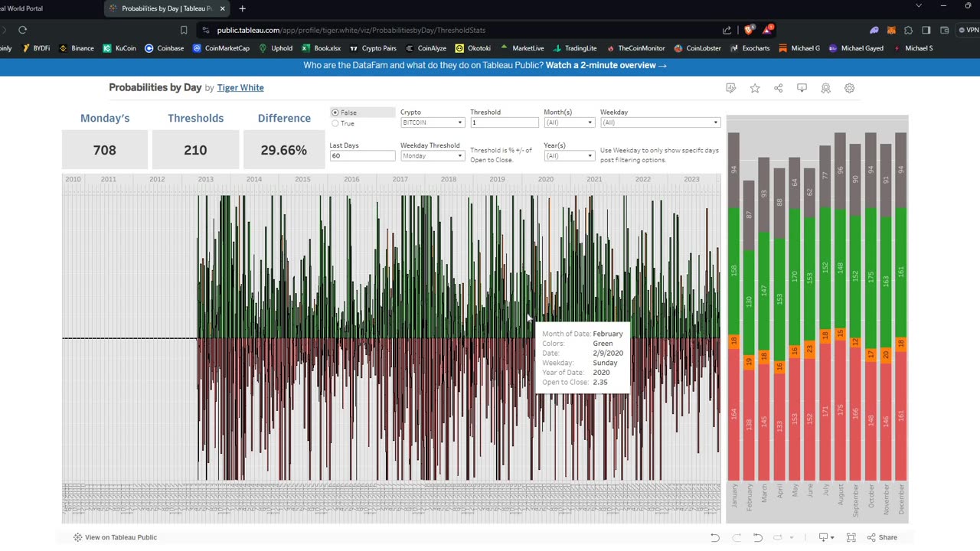Open the Michael Gayed bookmark
Image resolution: width=980 pixels, height=551 pixels.
[x=855, y=48]
